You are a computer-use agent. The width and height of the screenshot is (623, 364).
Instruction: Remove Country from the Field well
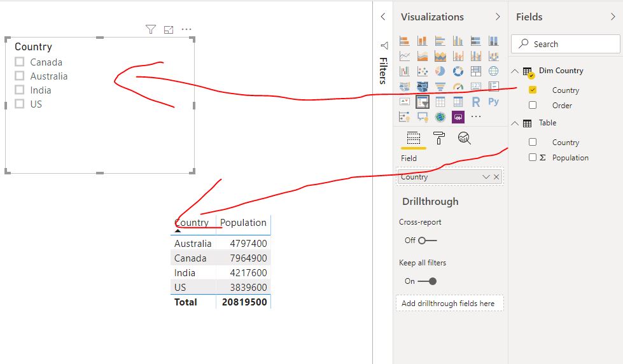[x=496, y=177]
